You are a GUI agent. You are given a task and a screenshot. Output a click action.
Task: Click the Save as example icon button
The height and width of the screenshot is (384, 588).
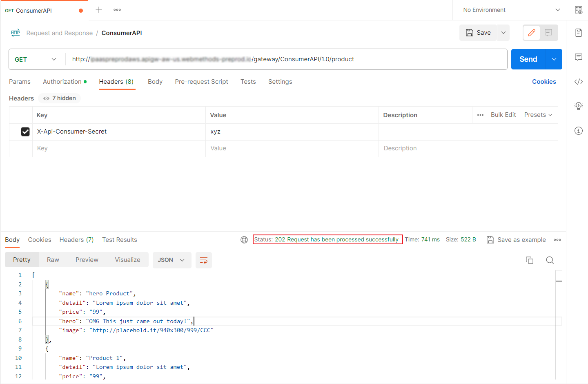pyautogui.click(x=516, y=240)
